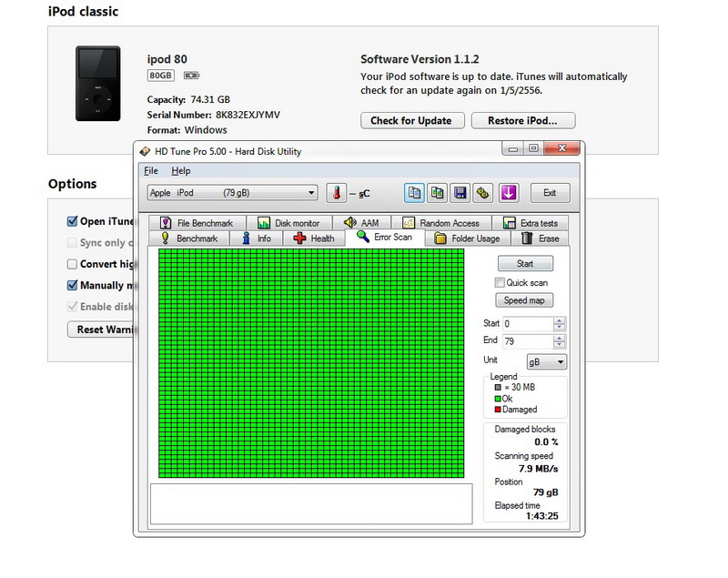Select the Error Scan tab
Viewport: 728px width, 578px height.
click(385, 238)
